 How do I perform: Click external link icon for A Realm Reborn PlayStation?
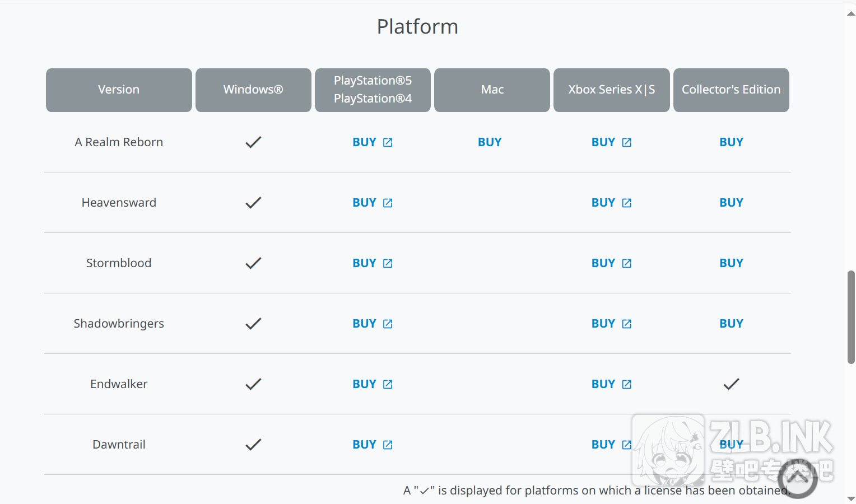click(388, 143)
